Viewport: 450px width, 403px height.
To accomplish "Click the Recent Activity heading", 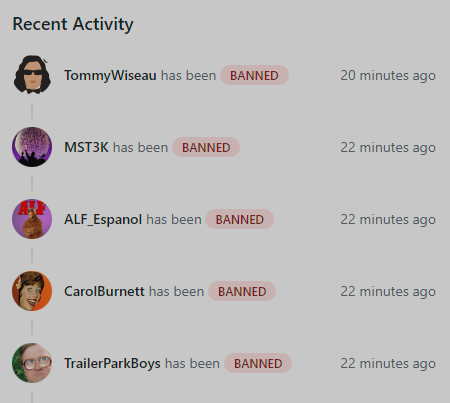I will click(x=73, y=24).
